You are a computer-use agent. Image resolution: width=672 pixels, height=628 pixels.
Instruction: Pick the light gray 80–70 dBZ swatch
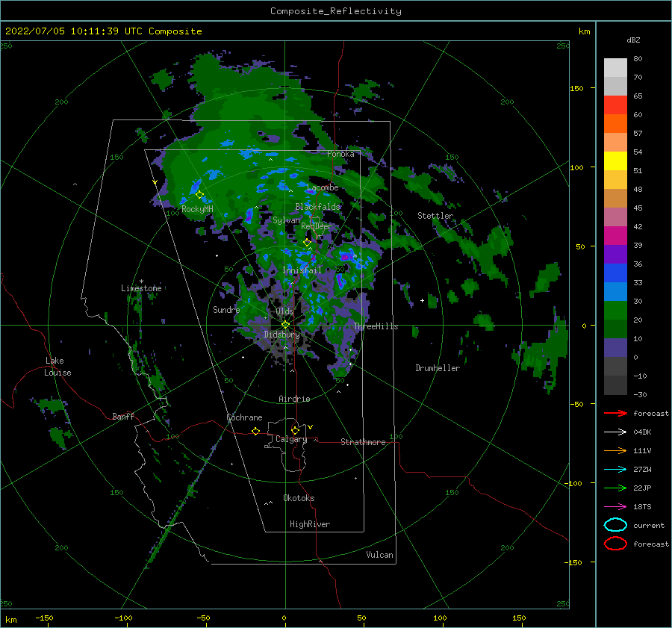(x=615, y=68)
